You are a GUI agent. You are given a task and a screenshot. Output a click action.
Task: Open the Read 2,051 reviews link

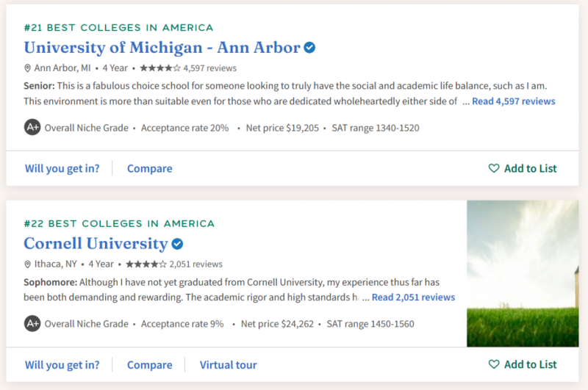(413, 297)
